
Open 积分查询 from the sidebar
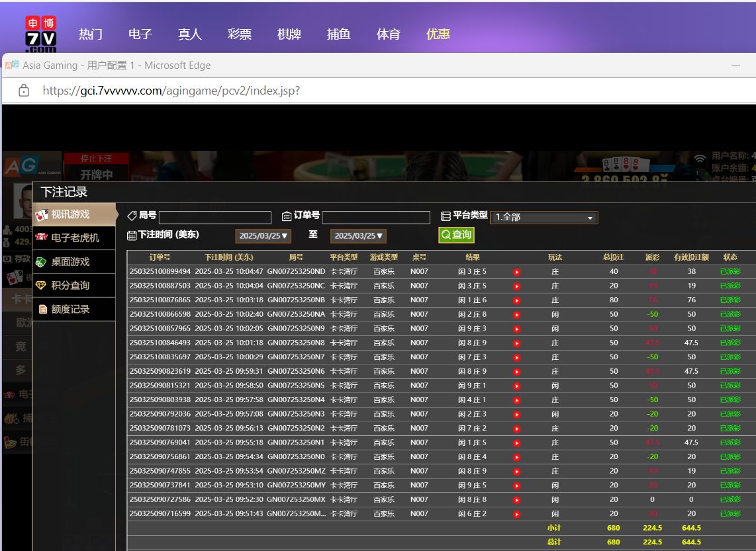[70, 286]
